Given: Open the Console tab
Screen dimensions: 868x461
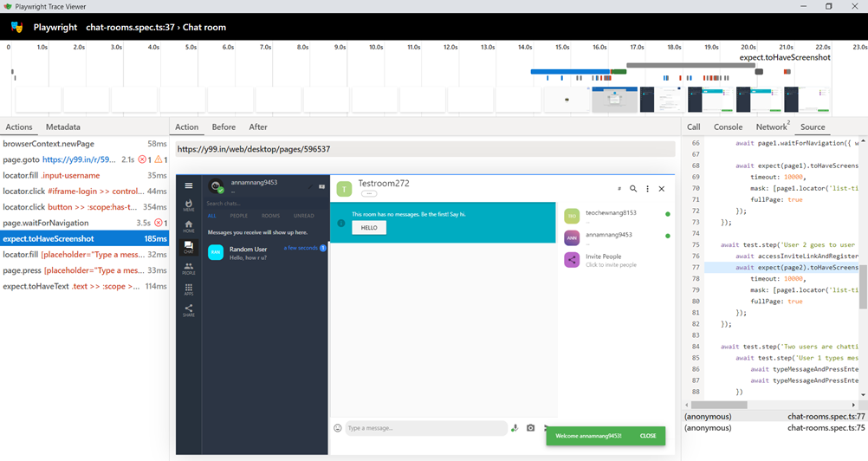Looking at the screenshot, I should 728,127.
